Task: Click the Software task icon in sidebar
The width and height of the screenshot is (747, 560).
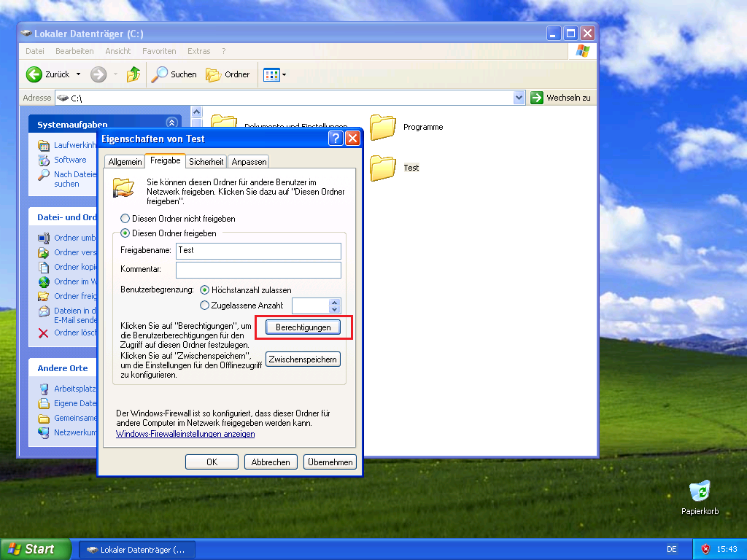Action: (x=44, y=160)
